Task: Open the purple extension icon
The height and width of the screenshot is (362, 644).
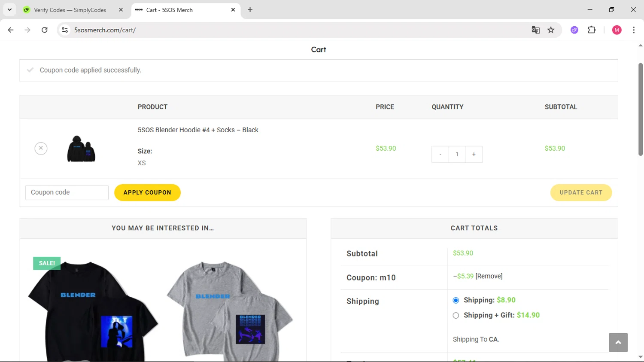Action: [574, 30]
